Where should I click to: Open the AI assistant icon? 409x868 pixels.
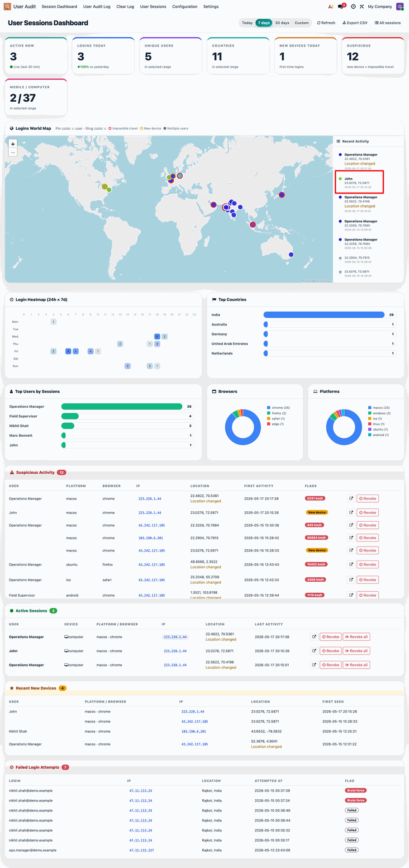[331, 7]
